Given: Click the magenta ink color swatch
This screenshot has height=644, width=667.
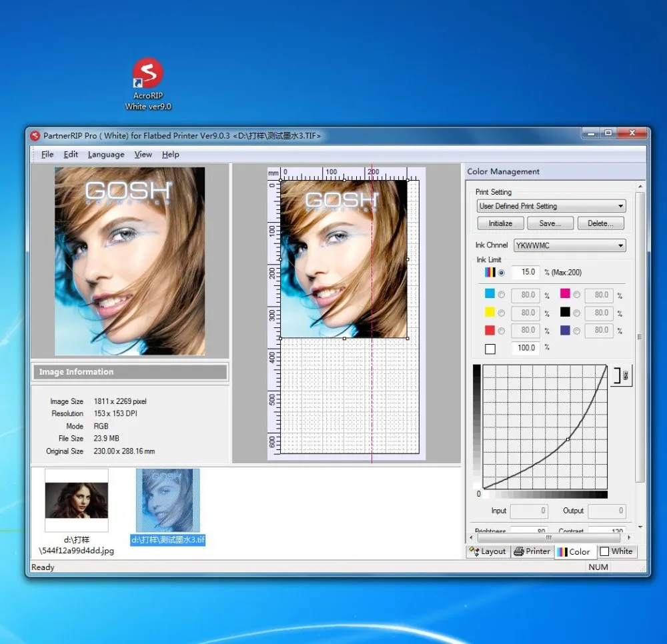Looking at the screenshot, I should [x=565, y=293].
